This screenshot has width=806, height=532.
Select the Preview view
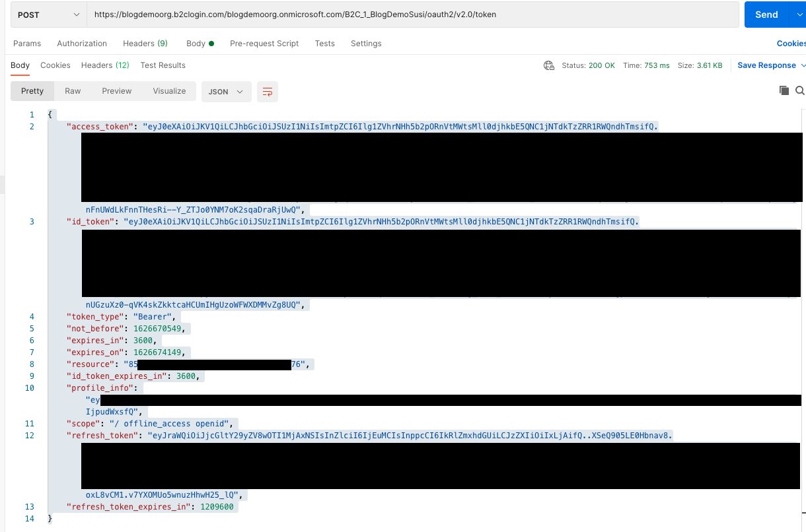[117, 91]
